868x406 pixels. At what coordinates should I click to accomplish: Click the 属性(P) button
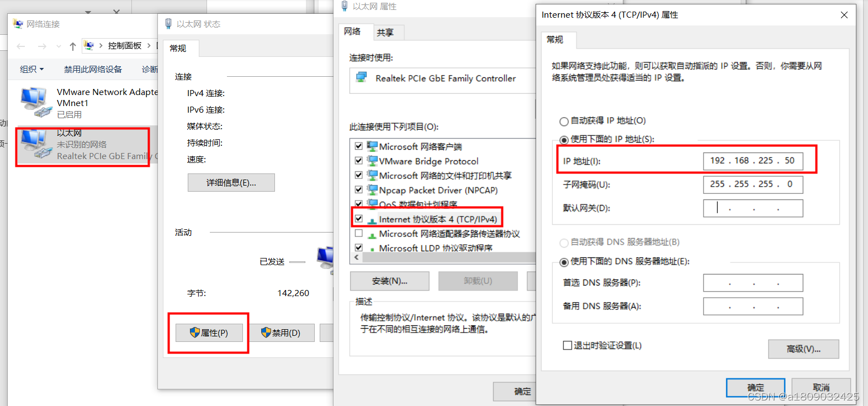point(209,333)
